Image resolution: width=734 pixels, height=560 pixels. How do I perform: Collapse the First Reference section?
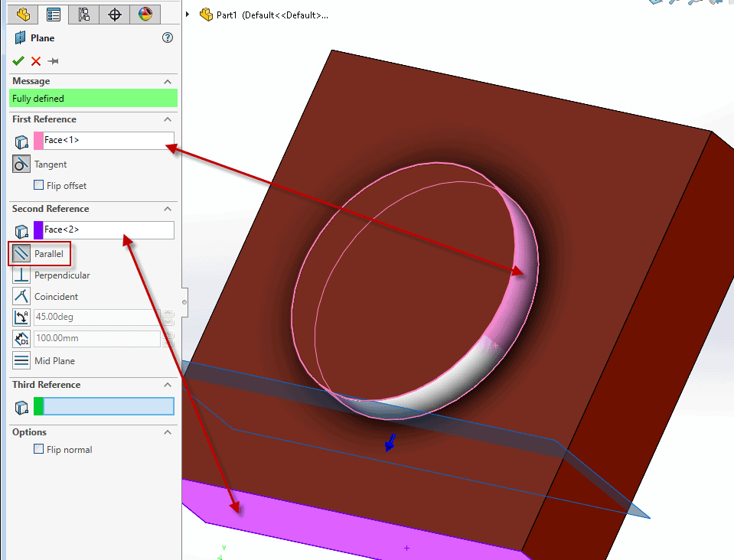(169, 119)
